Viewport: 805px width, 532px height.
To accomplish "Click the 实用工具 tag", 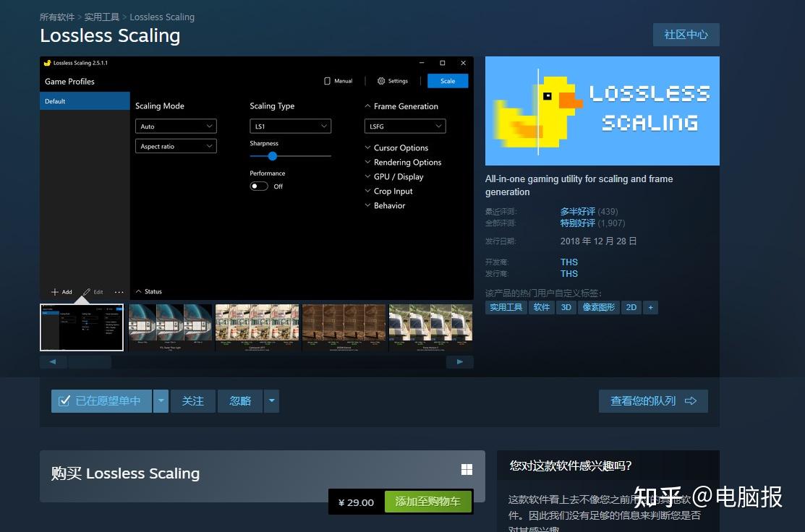I will click(x=506, y=307).
